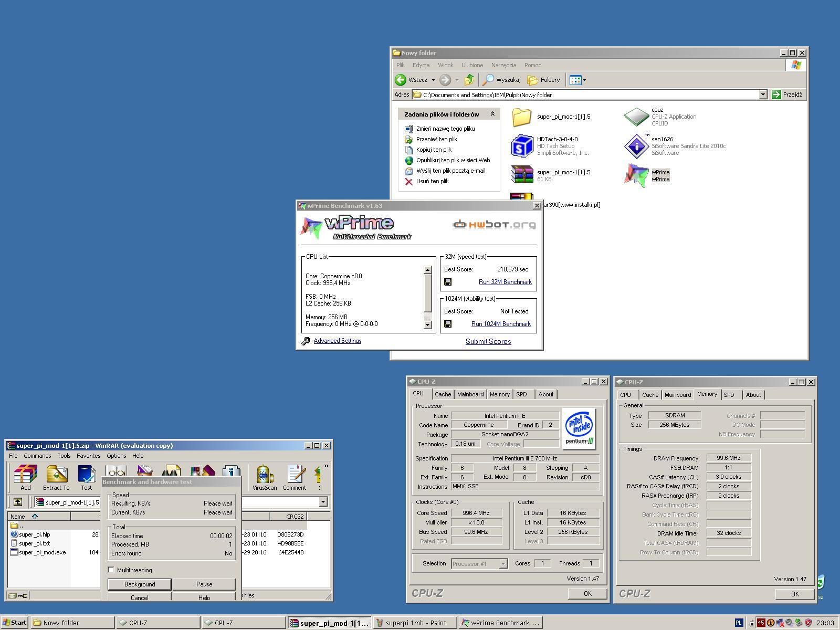This screenshot has height=630, width=840.
Task: Select the san1626 Sandra Lite installer icon
Action: pos(636,145)
